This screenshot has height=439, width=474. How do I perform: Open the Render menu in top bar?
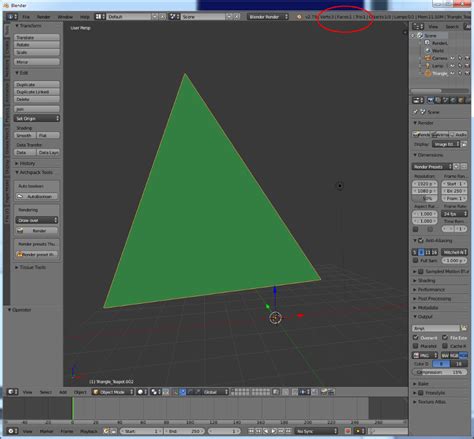[x=43, y=17]
